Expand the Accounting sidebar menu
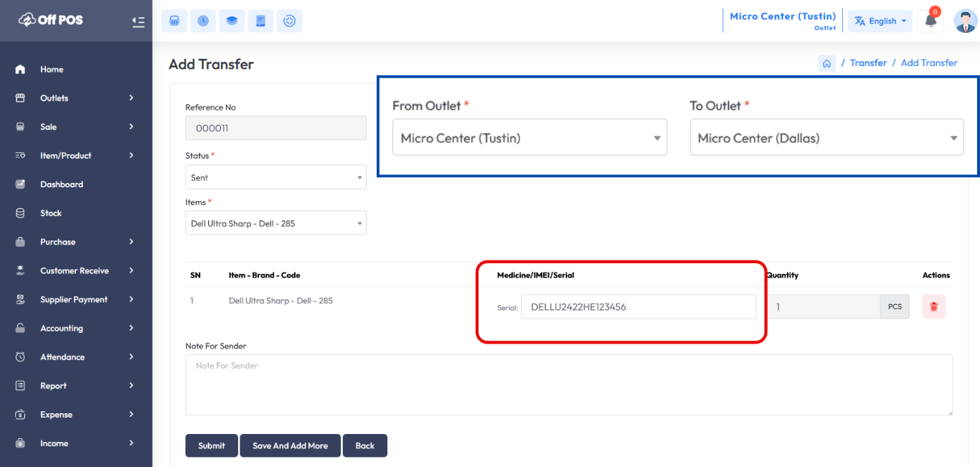Viewport: 980px width, 467px height. [75, 328]
